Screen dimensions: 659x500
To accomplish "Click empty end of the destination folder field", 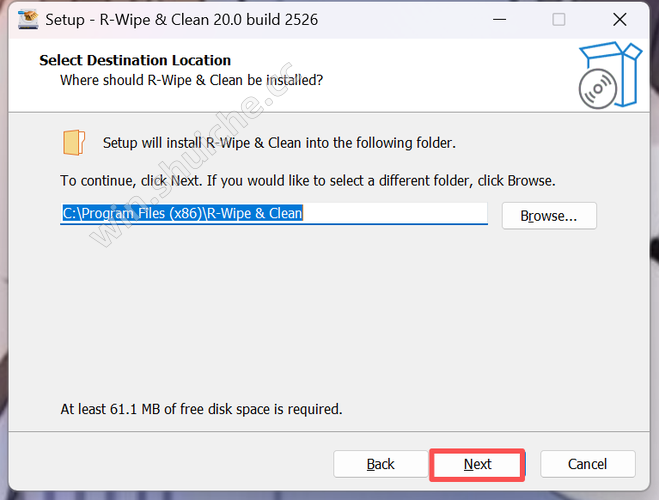I will click(400, 213).
